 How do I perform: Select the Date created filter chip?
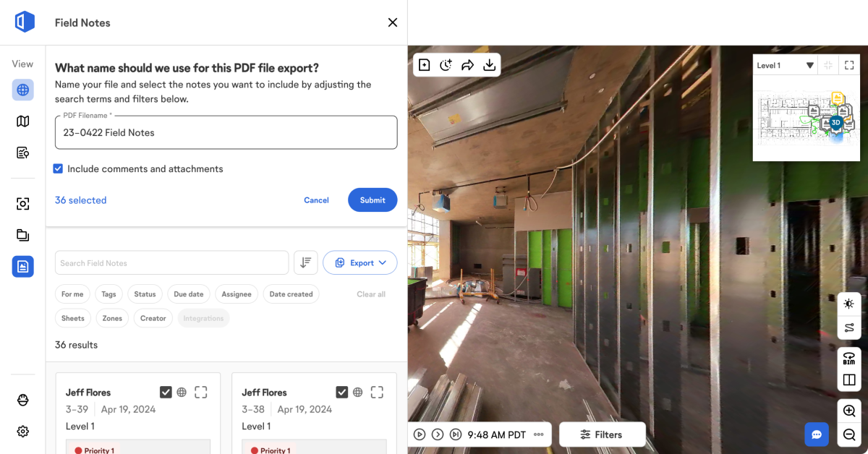click(x=291, y=294)
